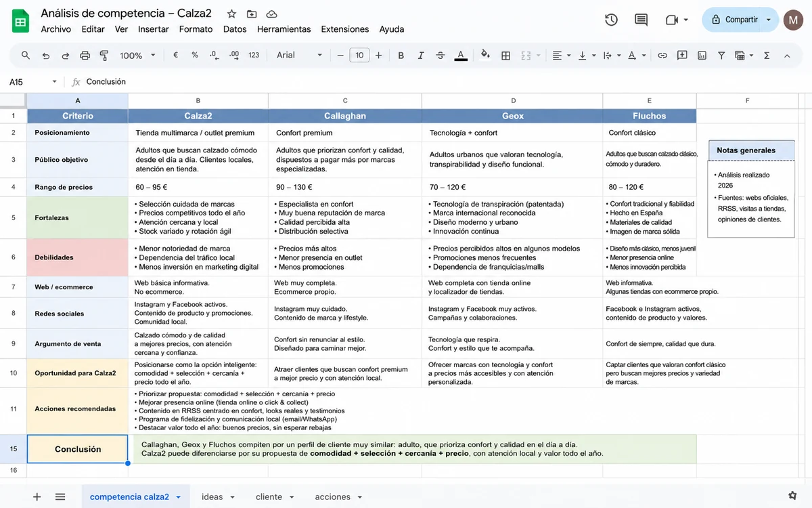Format the cell as currency in euros
This screenshot has height=508, width=812.
point(175,56)
